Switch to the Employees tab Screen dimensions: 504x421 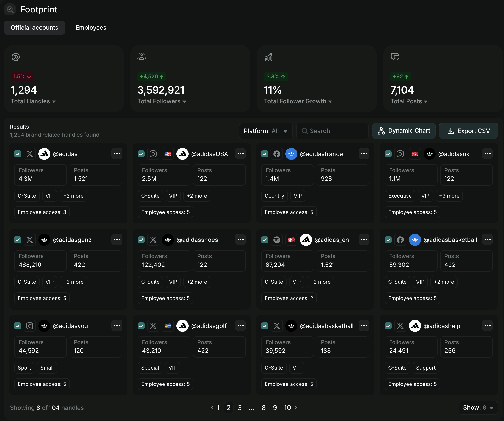click(91, 28)
